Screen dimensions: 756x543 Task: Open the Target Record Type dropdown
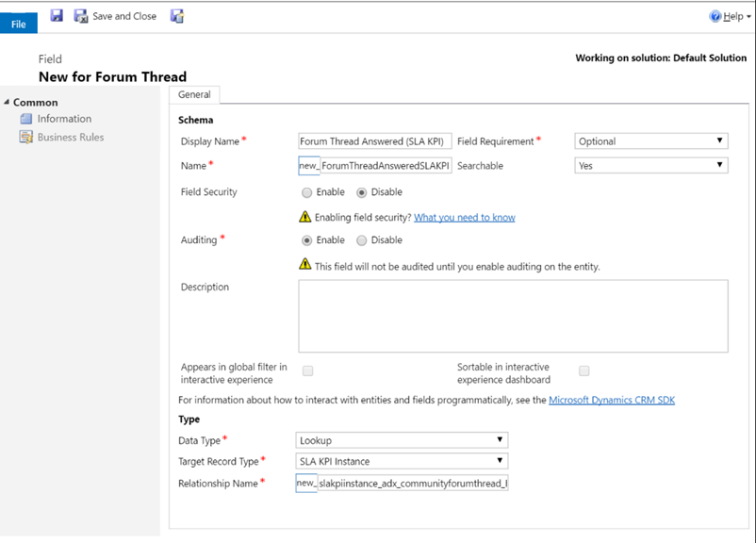402,461
